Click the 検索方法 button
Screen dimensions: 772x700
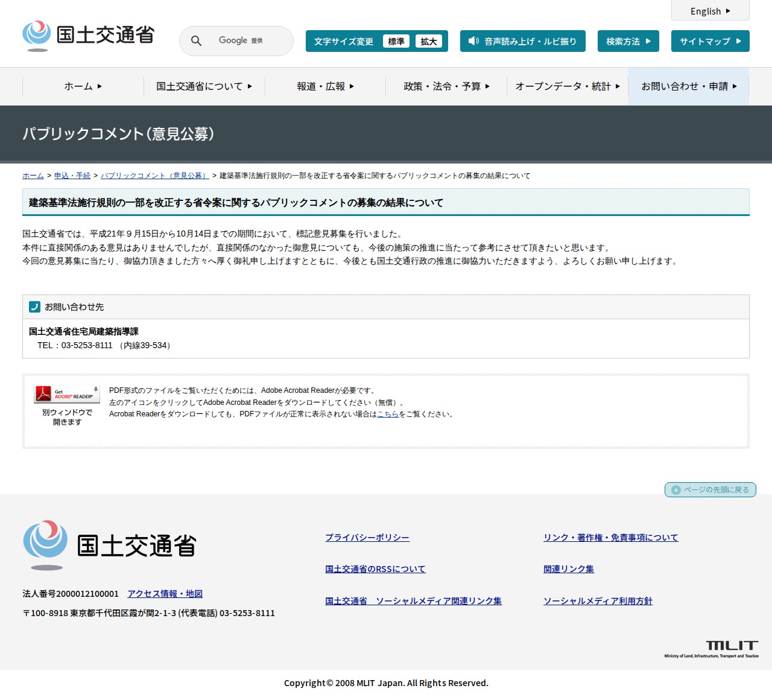pos(628,41)
